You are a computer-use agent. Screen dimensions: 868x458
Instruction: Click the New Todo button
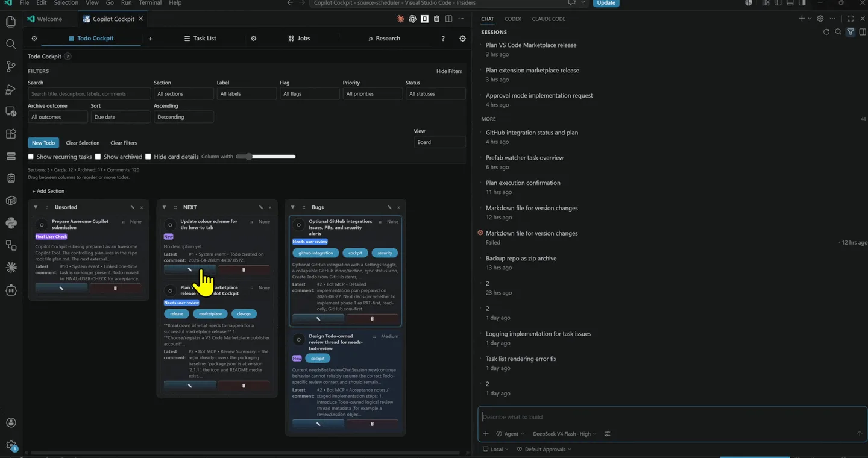pyautogui.click(x=43, y=143)
